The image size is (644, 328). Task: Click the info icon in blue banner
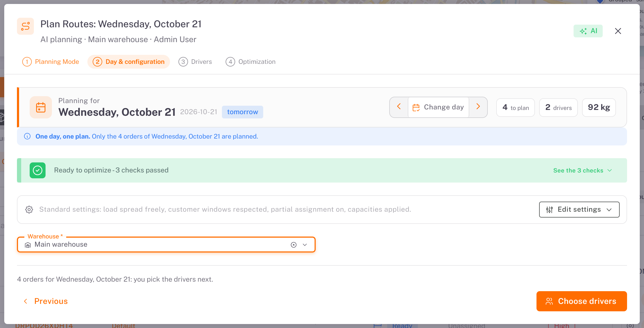click(27, 136)
